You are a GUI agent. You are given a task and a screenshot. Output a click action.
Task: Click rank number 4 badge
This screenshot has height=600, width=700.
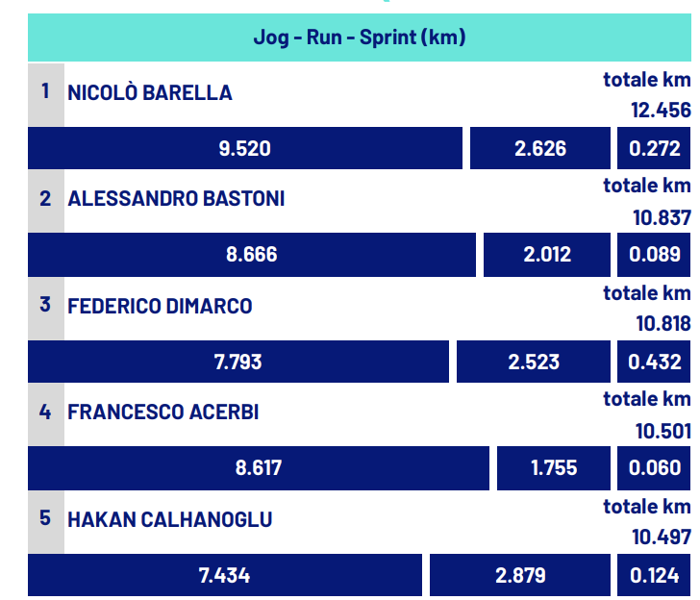[x=46, y=414]
